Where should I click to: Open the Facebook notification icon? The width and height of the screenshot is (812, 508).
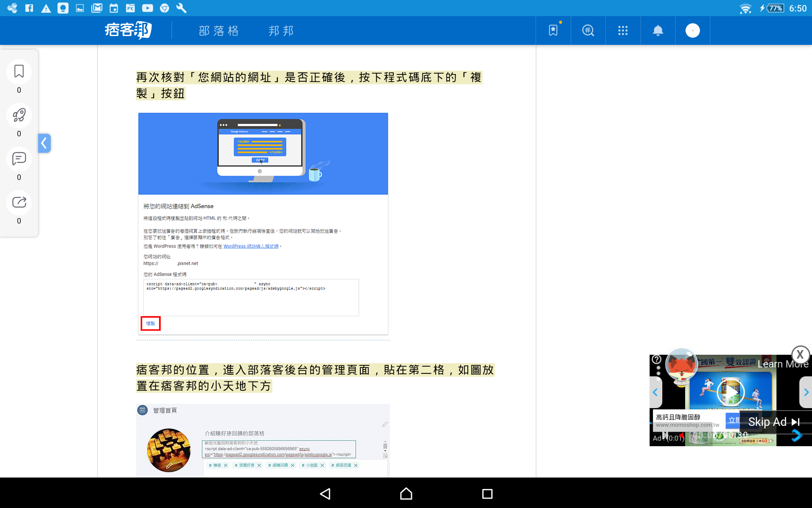(x=29, y=8)
